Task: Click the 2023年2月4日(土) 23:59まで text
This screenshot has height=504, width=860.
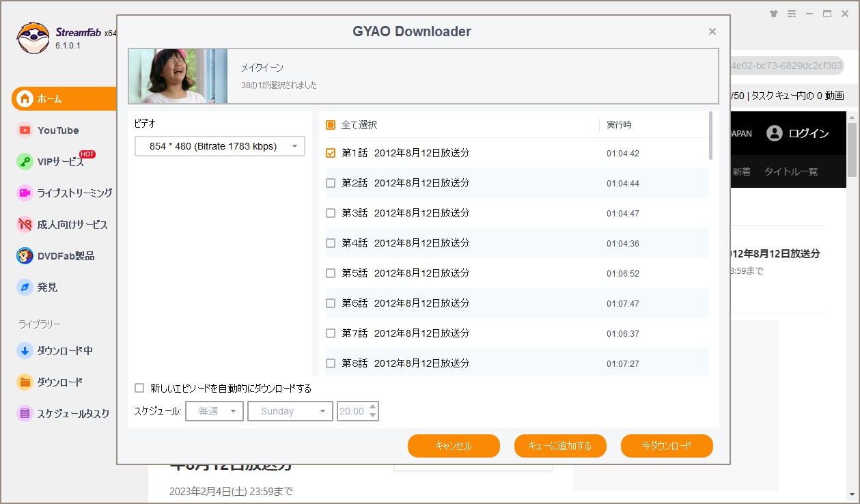Action: click(231, 492)
